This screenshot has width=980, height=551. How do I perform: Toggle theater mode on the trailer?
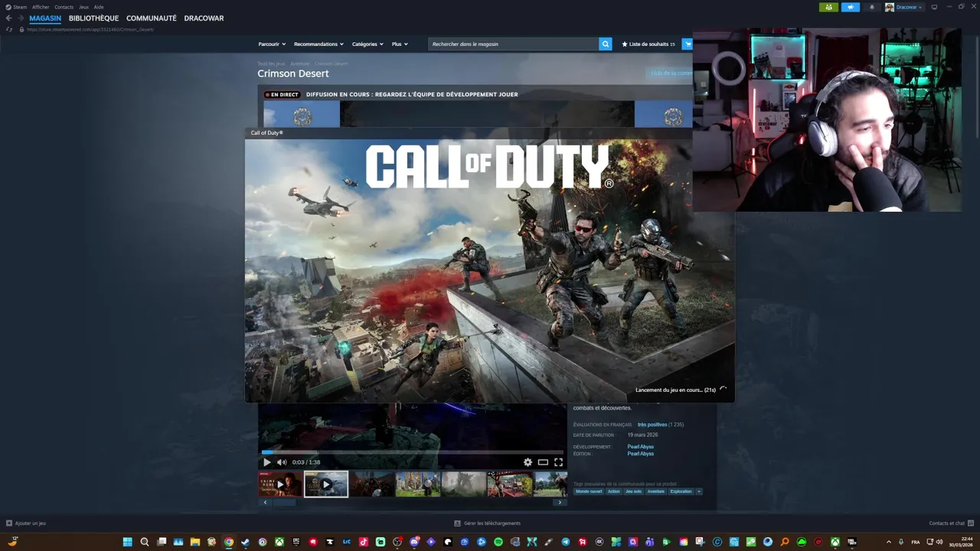543,462
